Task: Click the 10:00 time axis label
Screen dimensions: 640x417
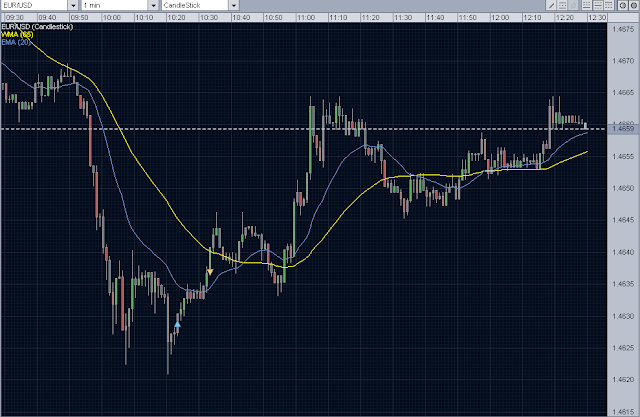Action: (112, 18)
